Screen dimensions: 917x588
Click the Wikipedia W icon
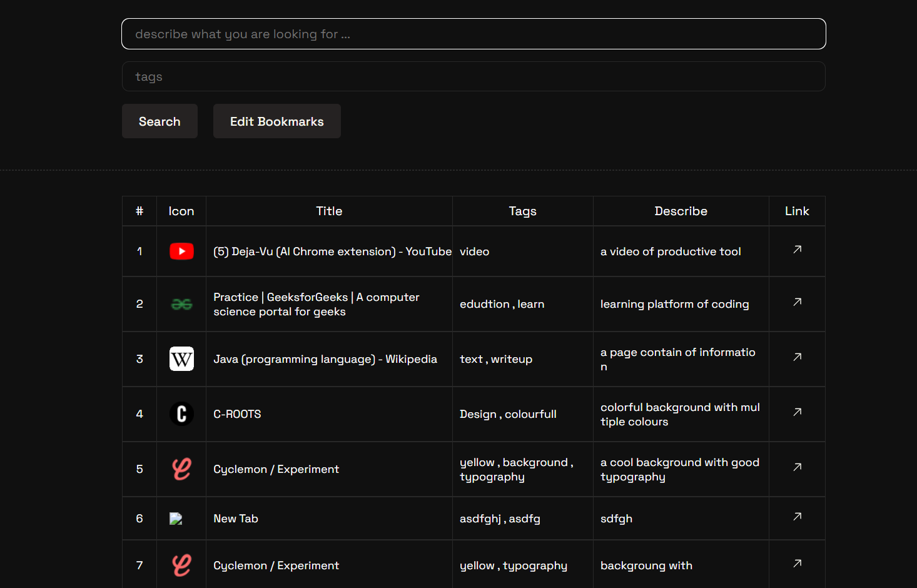pyautogui.click(x=181, y=359)
